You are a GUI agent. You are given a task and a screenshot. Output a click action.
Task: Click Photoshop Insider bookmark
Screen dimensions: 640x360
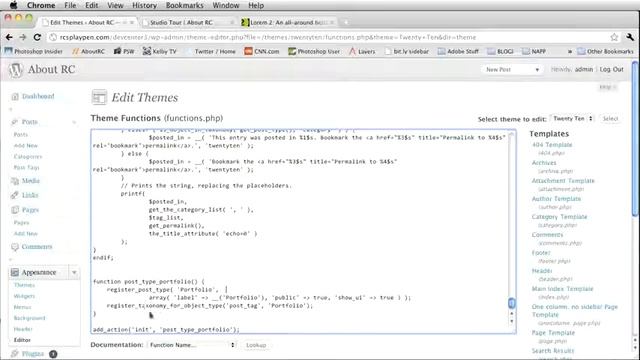coord(33,51)
